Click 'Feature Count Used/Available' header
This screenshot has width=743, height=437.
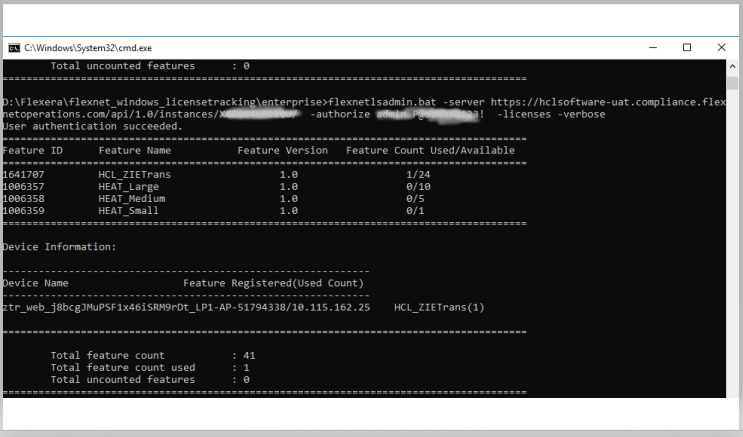click(430, 150)
